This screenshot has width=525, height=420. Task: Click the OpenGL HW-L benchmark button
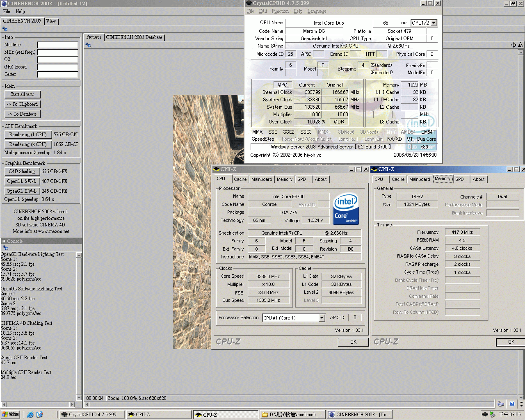22,191
